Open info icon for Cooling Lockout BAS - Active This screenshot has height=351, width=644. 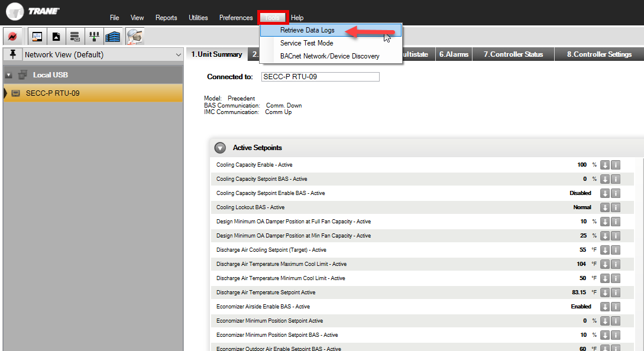(615, 207)
